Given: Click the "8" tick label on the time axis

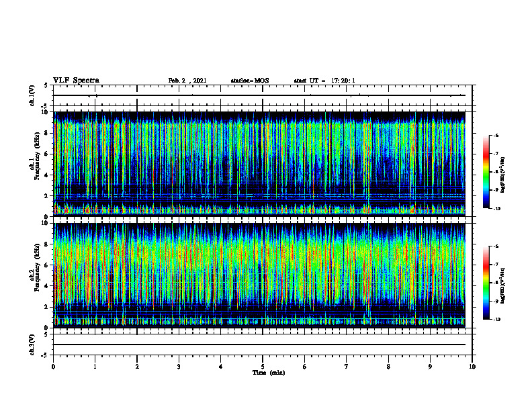Looking at the screenshot, I should tap(388, 367).
